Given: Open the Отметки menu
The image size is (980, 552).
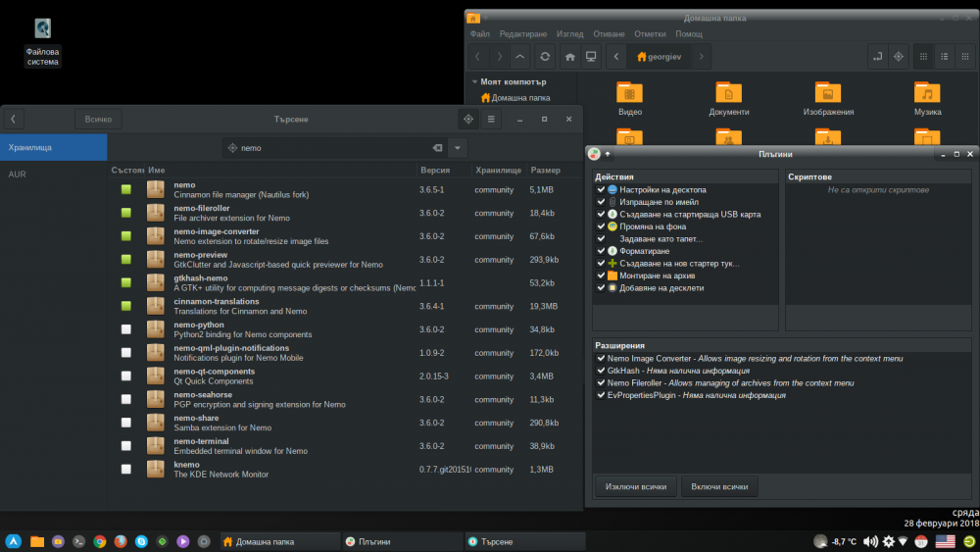Looking at the screenshot, I should pos(650,33).
